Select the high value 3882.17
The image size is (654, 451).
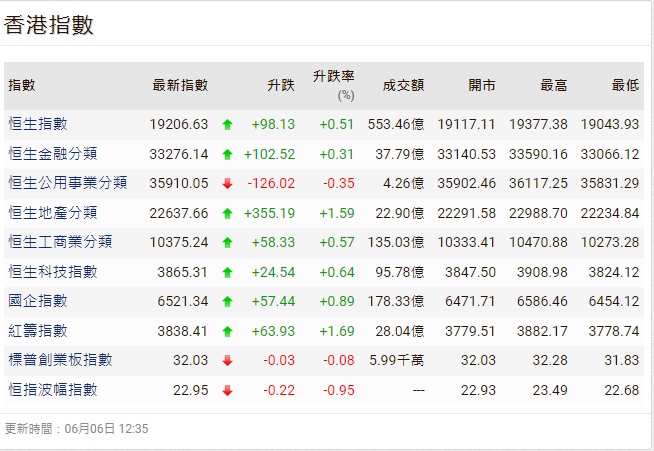[x=542, y=331]
